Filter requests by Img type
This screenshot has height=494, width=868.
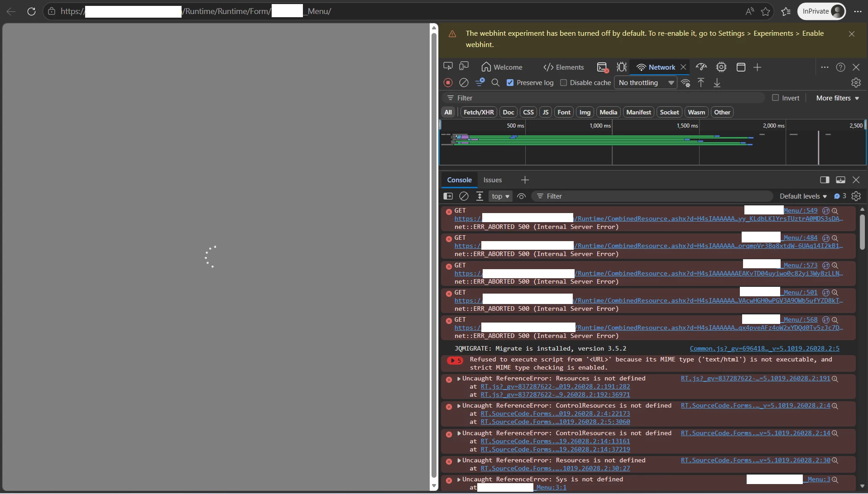coord(585,112)
